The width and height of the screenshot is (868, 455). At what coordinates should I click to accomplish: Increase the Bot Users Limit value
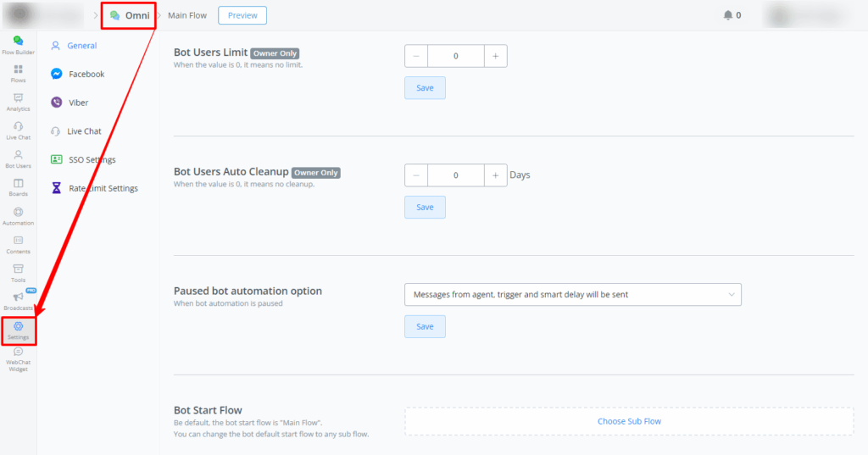(496, 56)
